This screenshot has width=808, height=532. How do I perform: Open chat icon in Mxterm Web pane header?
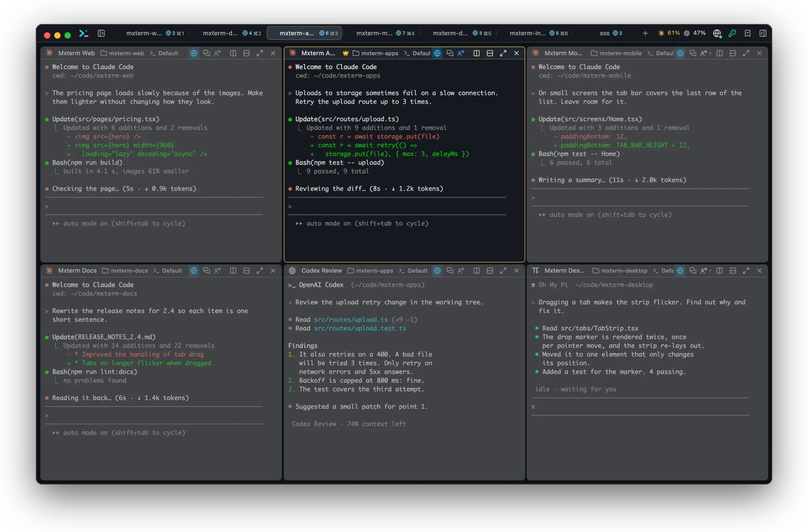coord(206,53)
